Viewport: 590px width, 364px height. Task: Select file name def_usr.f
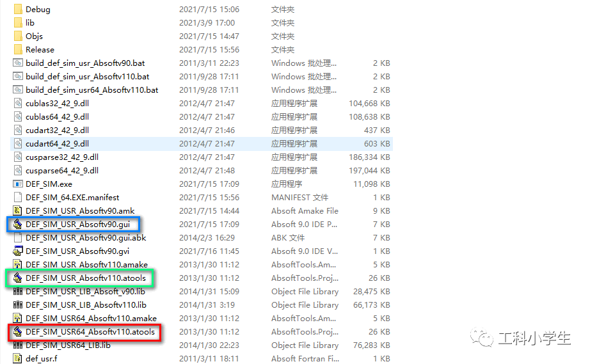coord(42,359)
